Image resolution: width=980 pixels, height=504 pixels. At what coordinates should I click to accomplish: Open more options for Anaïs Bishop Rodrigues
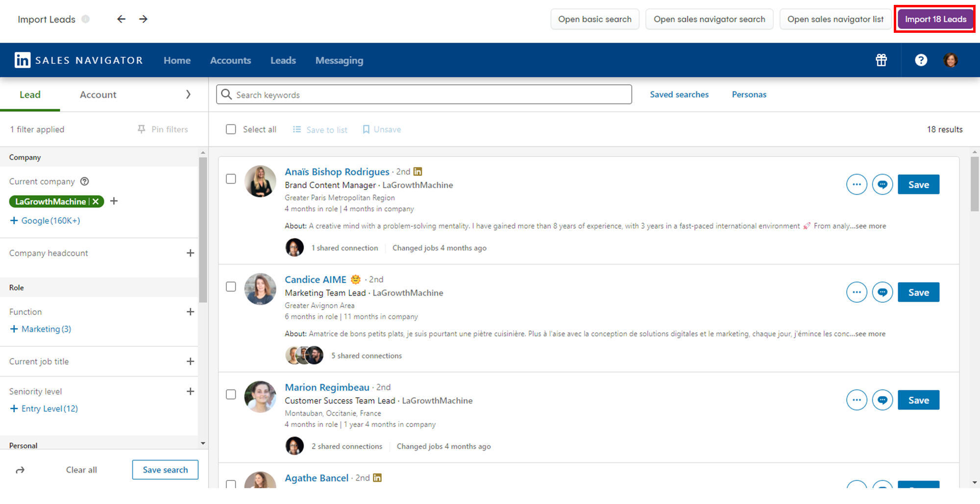point(857,185)
